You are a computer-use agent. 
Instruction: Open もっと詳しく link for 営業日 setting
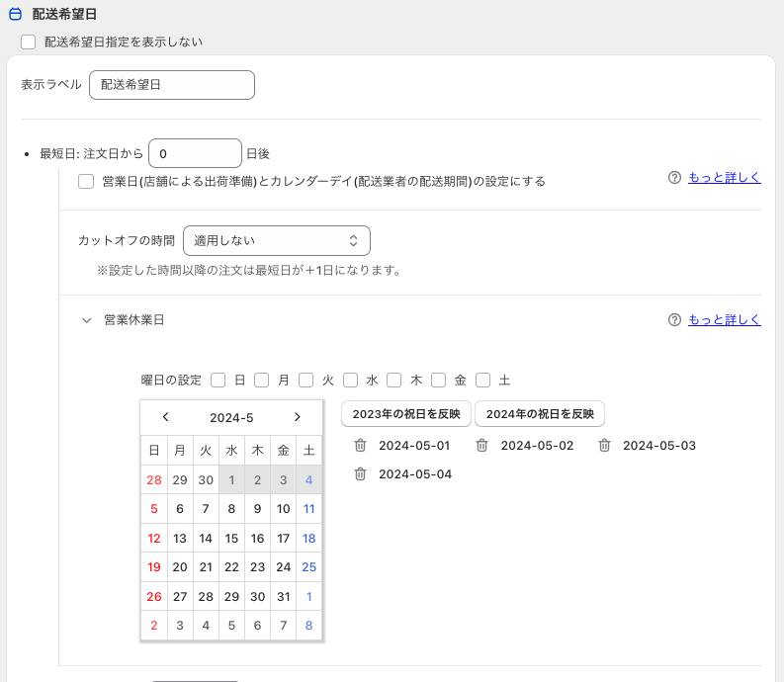[x=725, y=178]
